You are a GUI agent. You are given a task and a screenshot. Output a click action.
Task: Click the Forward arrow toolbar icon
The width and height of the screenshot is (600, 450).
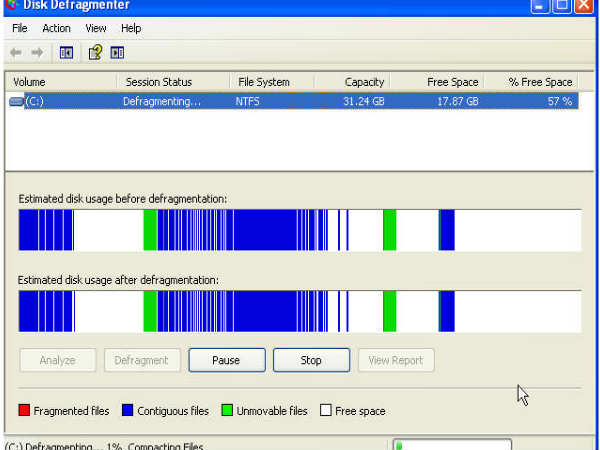pos(37,52)
